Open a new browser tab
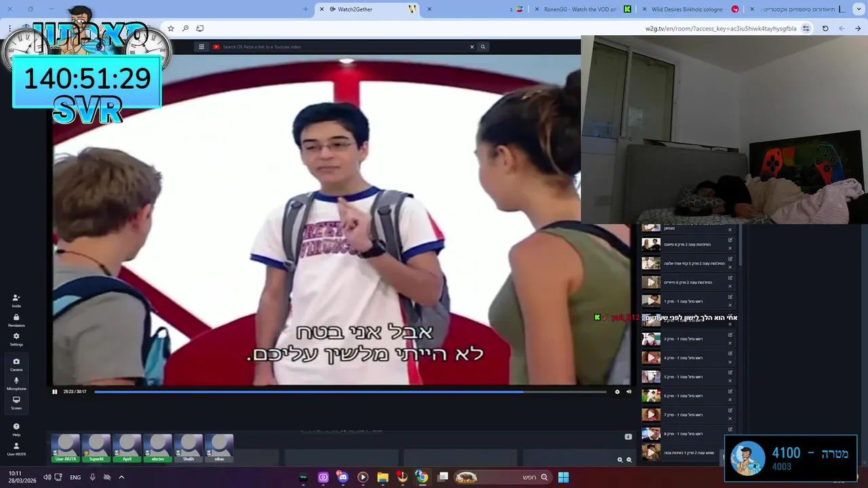Screen dimensions: 868x488 coord(306,9)
